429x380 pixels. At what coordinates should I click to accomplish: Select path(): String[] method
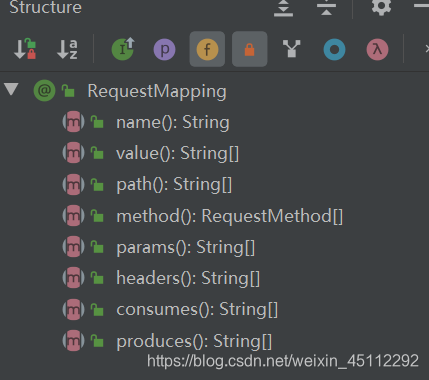(x=174, y=184)
